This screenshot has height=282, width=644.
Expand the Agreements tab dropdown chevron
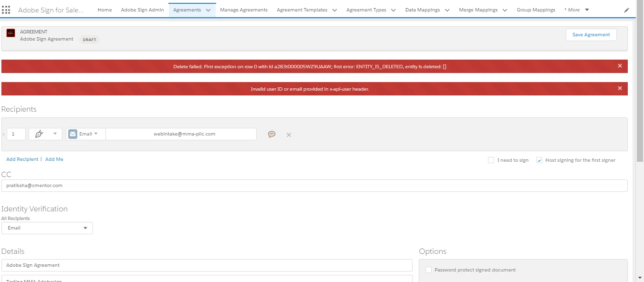pyautogui.click(x=208, y=10)
